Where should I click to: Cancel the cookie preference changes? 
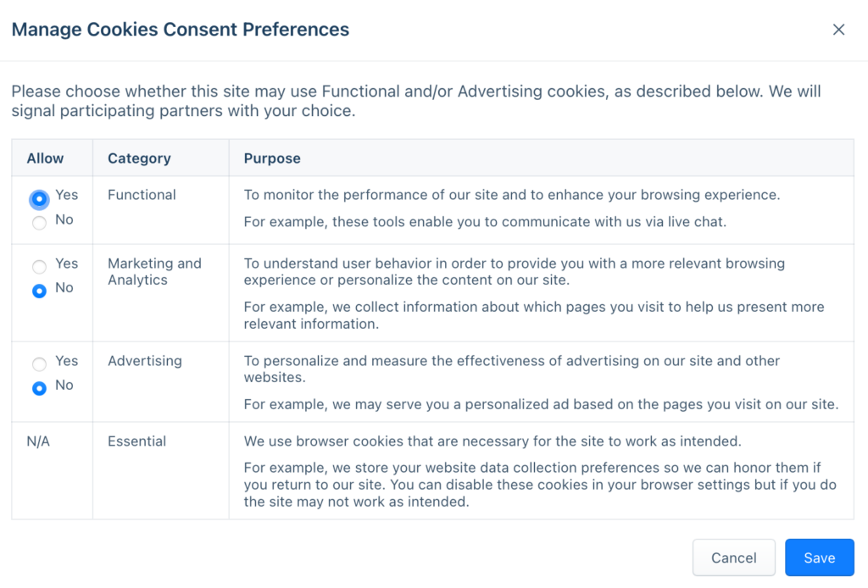coord(733,557)
